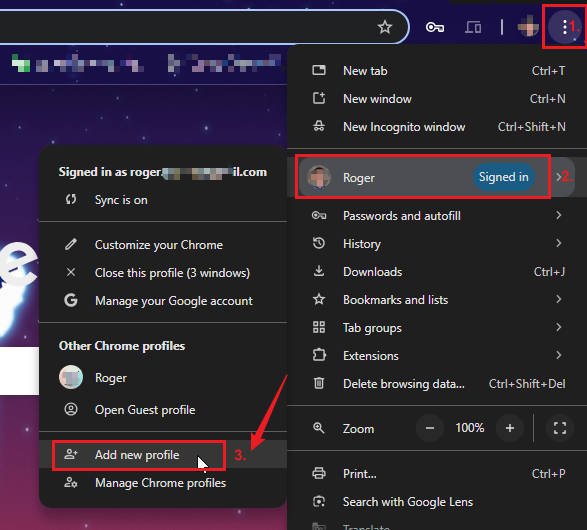Click Open Guest profile
Image resolution: width=587 pixels, height=530 pixels.
(163, 409)
